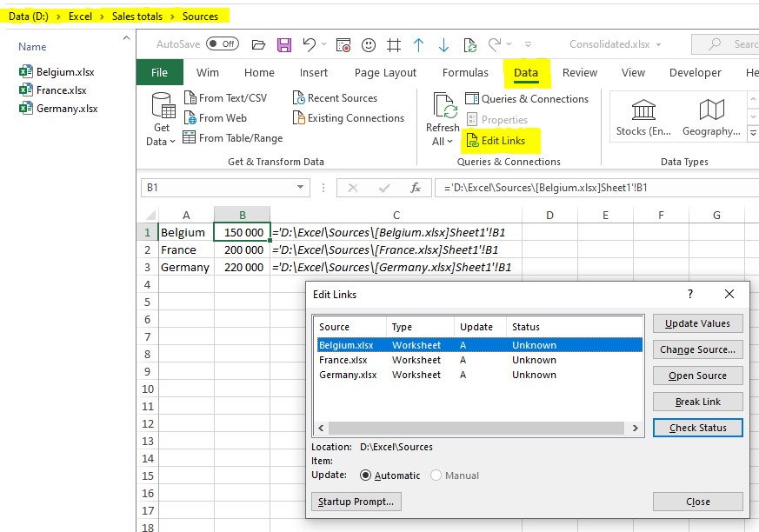The height and width of the screenshot is (532, 759).
Task: Confirm entry with formula bar checkmark
Action: tap(384, 188)
